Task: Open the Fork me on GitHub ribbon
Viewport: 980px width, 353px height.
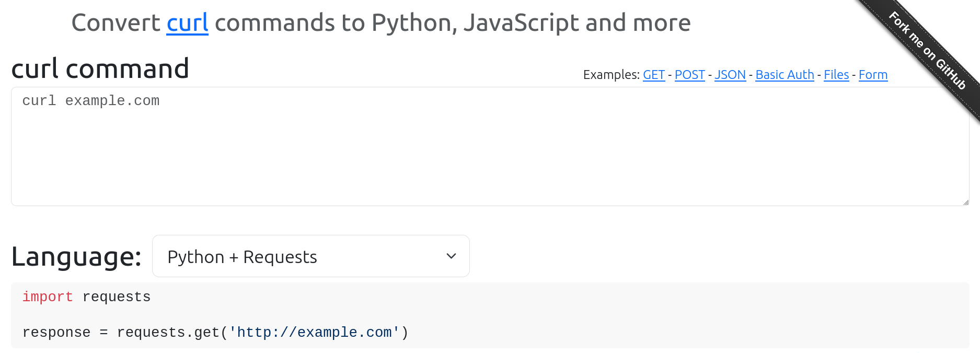Action: tap(927, 51)
